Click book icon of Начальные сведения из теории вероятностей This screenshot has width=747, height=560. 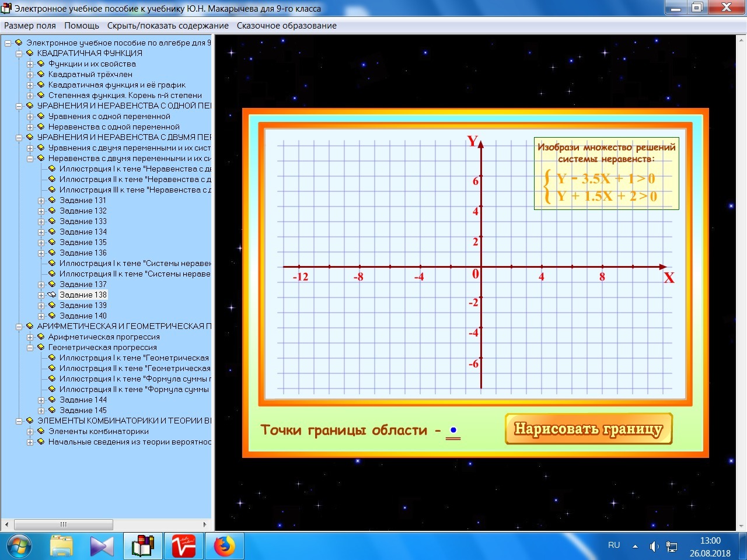pos(41,442)
